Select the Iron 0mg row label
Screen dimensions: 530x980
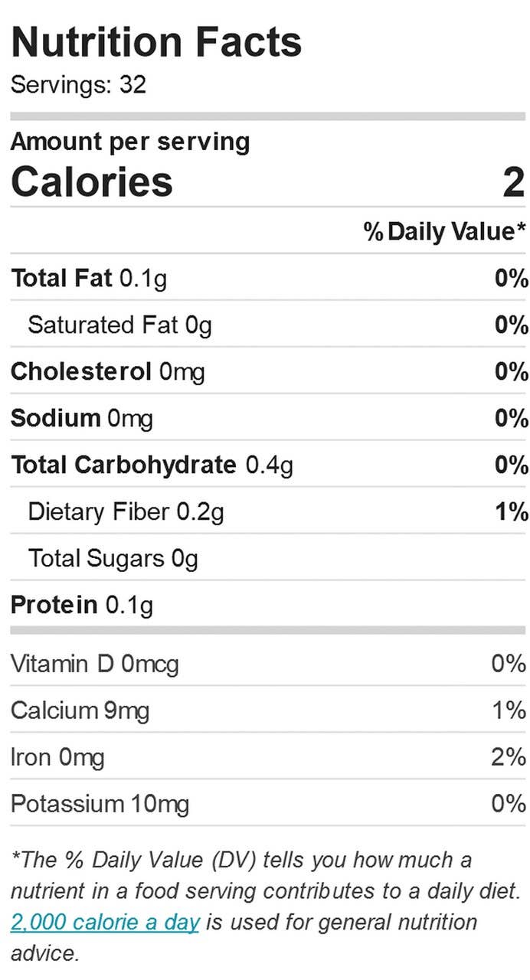tap(57, 757)
